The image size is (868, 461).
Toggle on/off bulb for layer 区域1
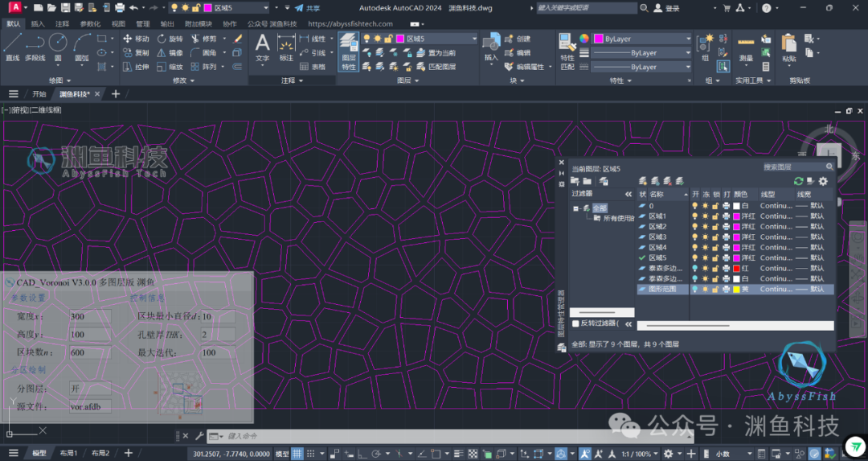(694, 216)
